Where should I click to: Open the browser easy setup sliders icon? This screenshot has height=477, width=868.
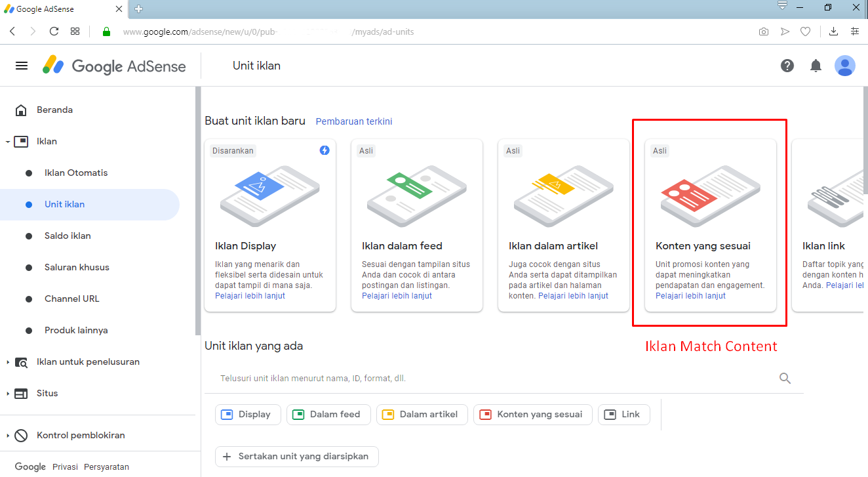click(x=854, y=31)
